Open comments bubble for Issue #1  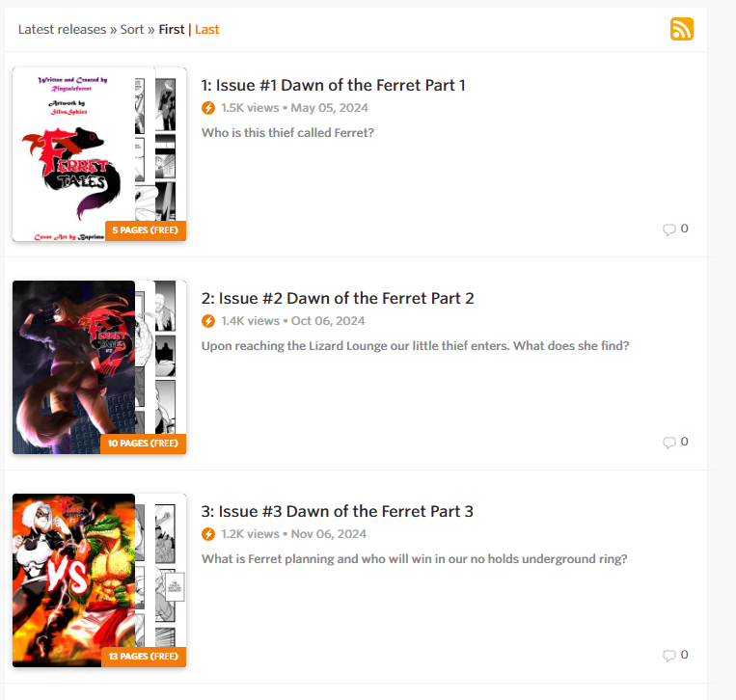668,229
